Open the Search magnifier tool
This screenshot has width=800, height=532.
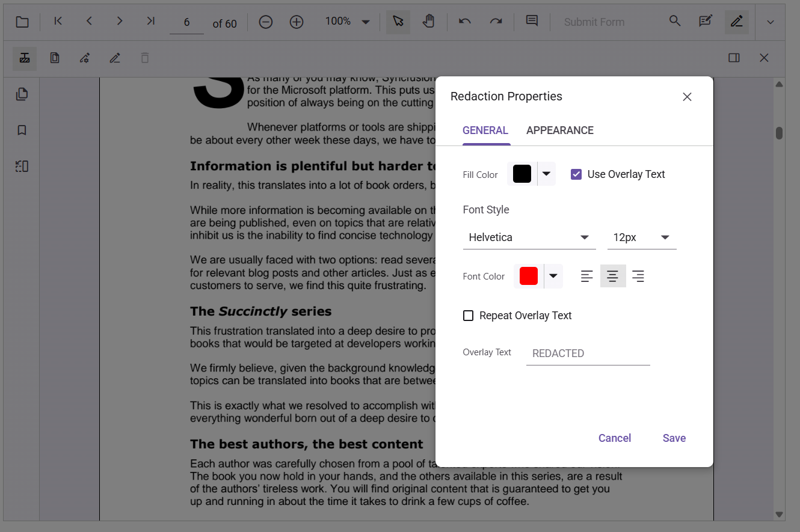point(675,22)
